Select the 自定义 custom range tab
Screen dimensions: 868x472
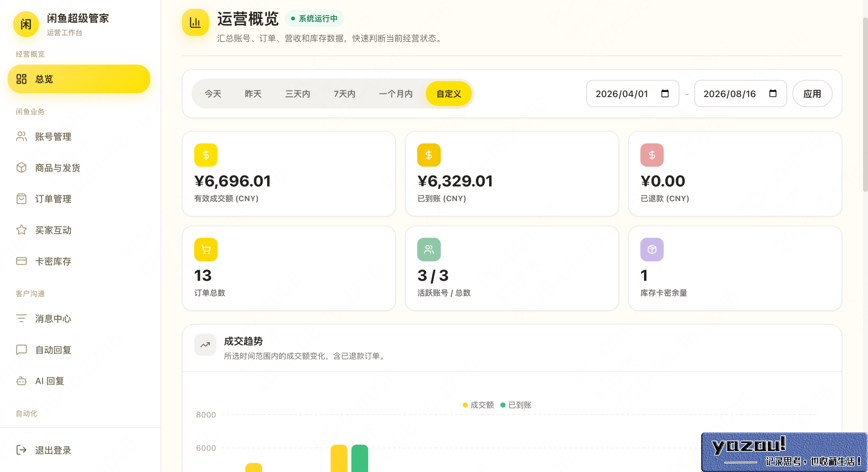pyautogui.click(x=449, y=94)
